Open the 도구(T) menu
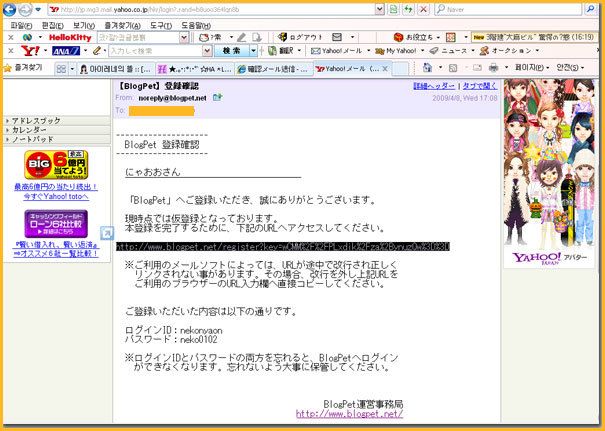The height and width of the screenshot is (431, 605). point(161,25)
